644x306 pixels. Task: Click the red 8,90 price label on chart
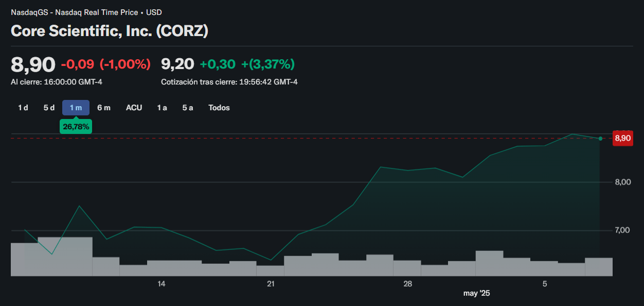tap(622, 138)
